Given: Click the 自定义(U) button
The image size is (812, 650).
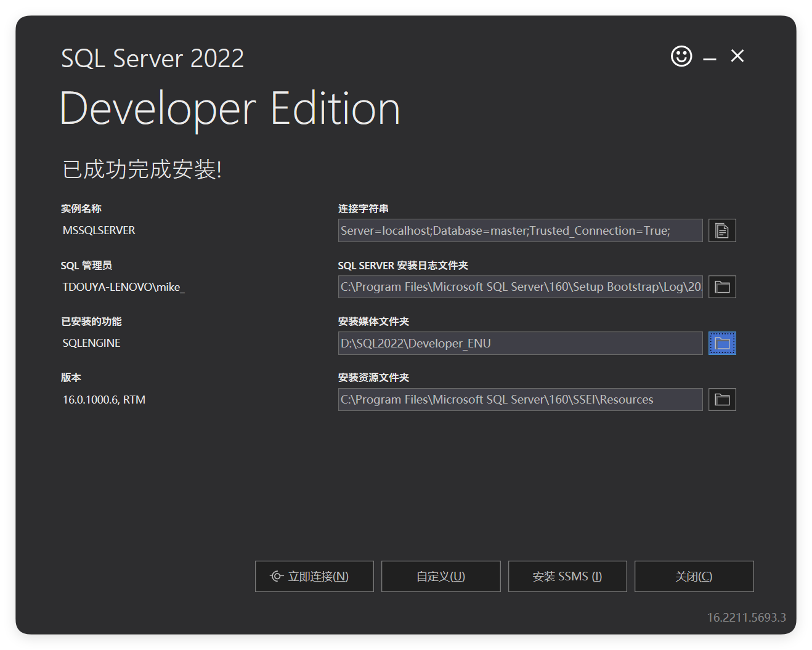Looking at the screenshot, I should pos(441,576).
